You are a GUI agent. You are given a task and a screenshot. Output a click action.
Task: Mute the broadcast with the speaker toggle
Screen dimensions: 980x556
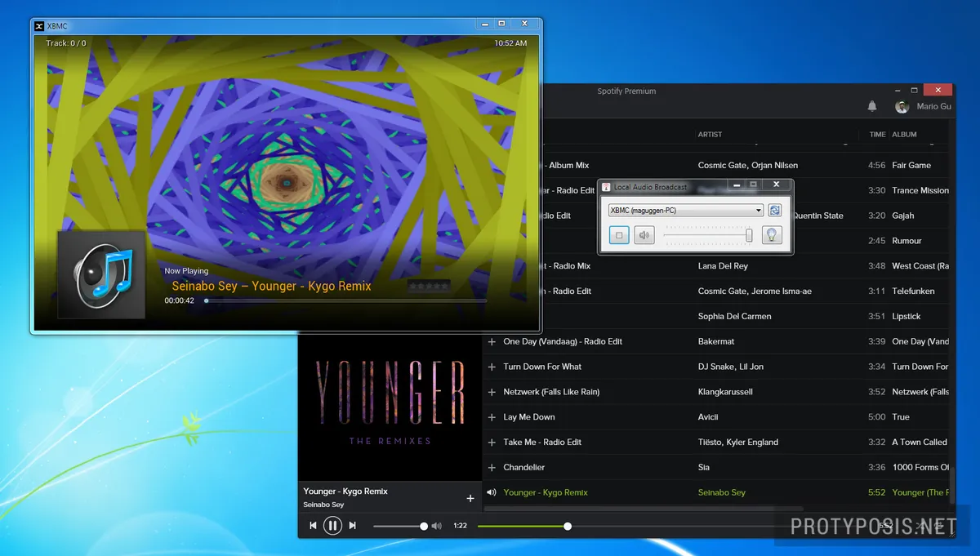[x=644, y=235]
